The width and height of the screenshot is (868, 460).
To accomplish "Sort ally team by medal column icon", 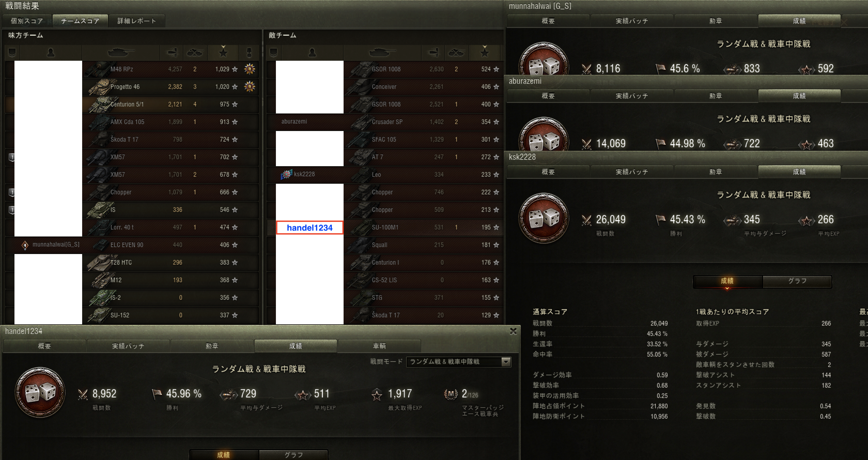I will 249,52.
